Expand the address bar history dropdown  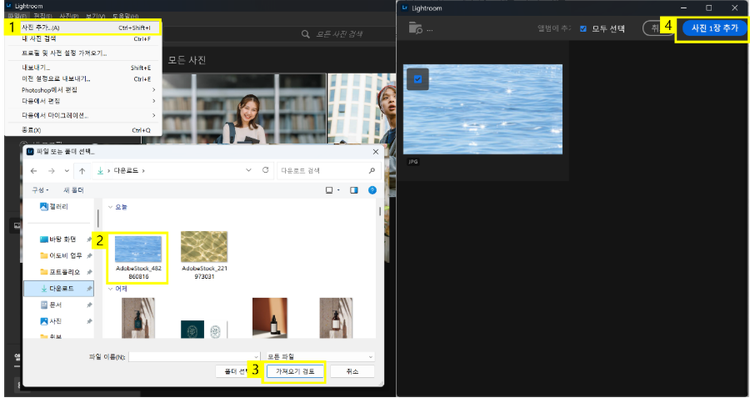click(x=249, y=170)
